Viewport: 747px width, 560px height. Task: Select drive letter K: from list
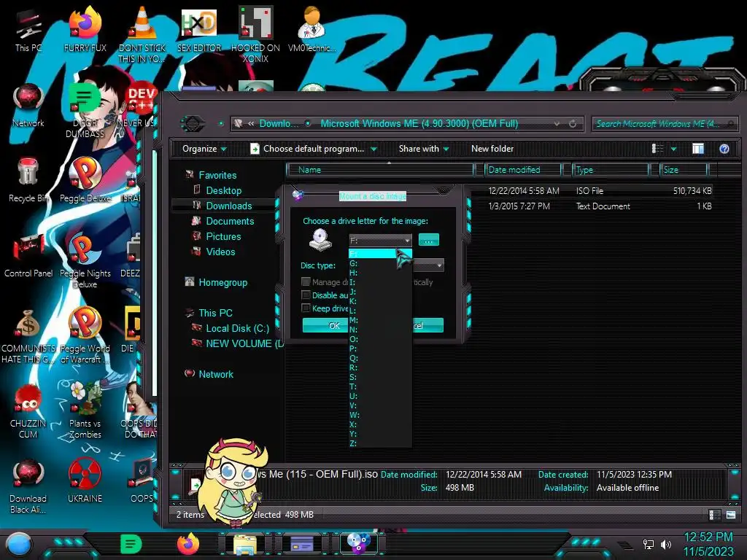(x=380, y=301)
